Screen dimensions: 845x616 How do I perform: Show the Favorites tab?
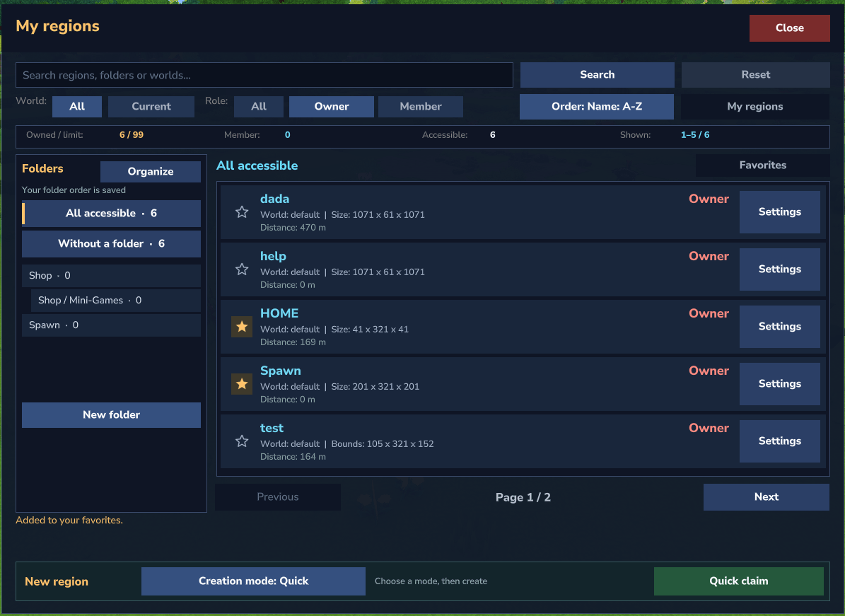762,165
